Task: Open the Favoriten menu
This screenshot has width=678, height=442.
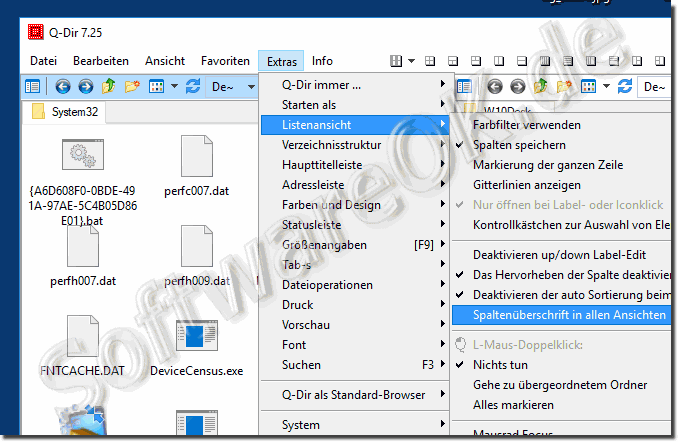Action: coord(225,61)
